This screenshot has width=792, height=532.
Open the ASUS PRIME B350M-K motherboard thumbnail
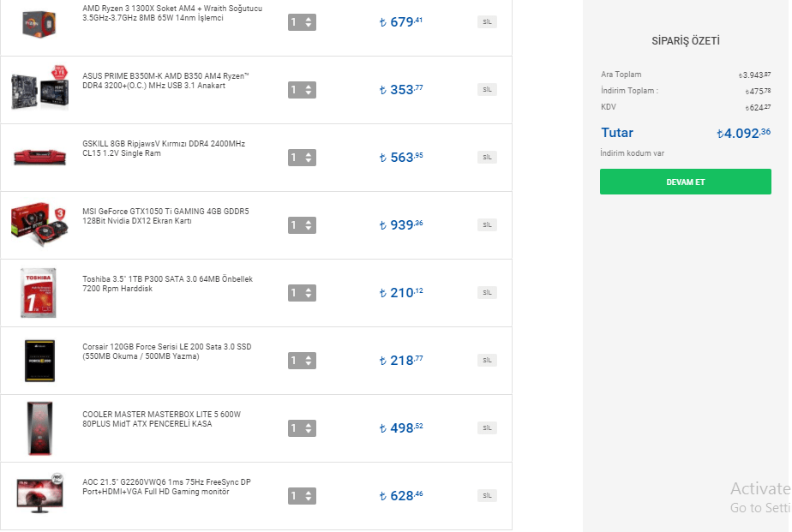point(39,88)
